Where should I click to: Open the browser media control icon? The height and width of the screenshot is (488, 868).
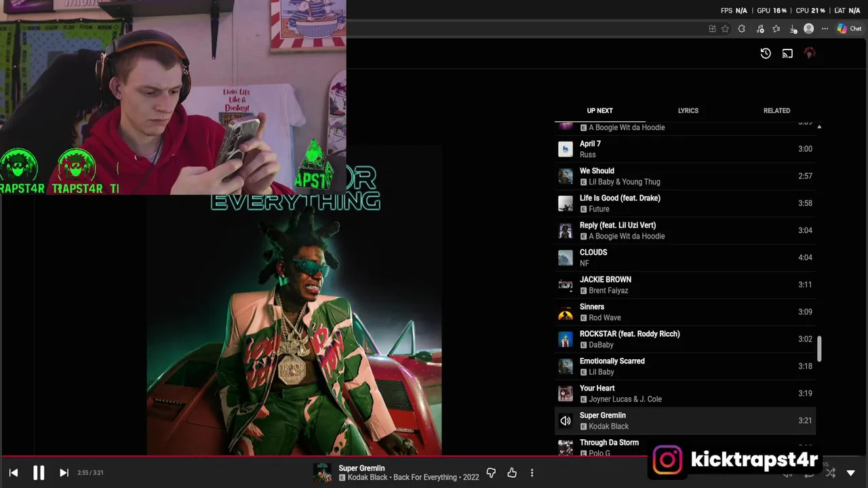coord(760,28)
